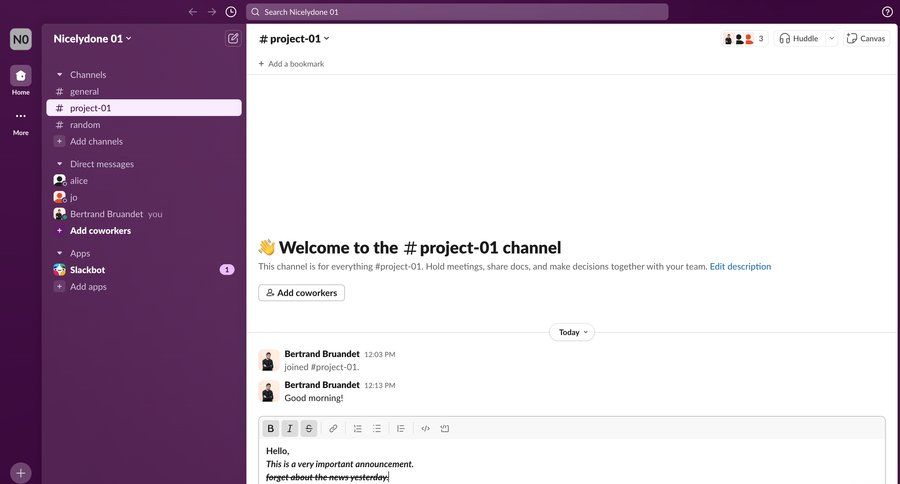Click the compose new message icon
The height and width of the screenshot is (484, 900).
[x=232, y=38]
